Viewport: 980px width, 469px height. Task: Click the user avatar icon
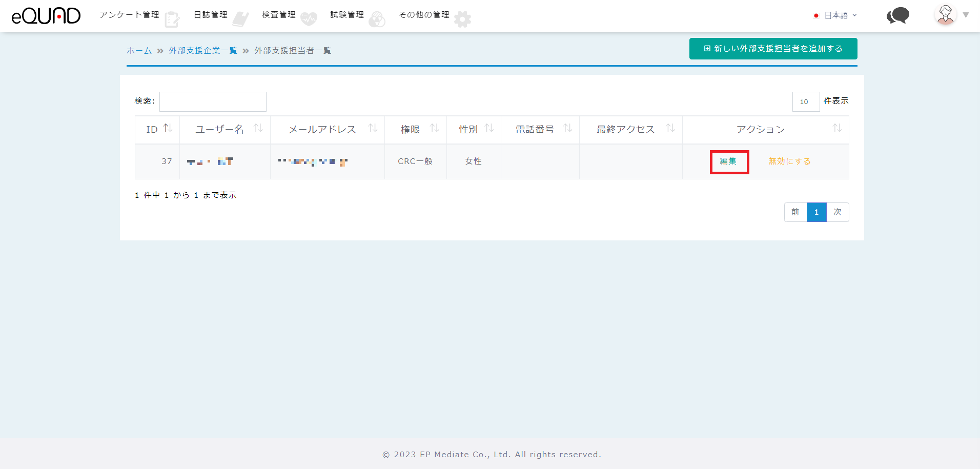(x=945, y=15)
